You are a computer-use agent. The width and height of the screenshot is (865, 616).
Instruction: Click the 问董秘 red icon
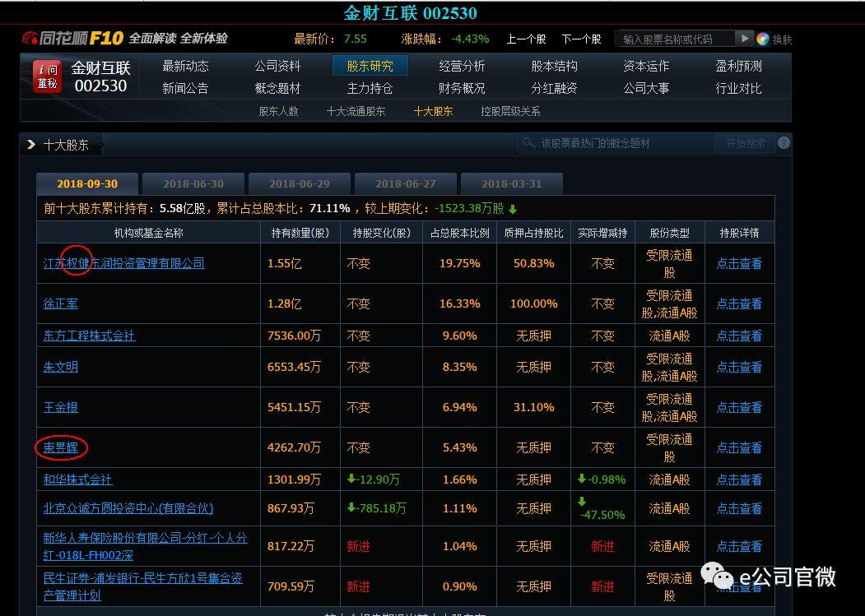(47, 76)
